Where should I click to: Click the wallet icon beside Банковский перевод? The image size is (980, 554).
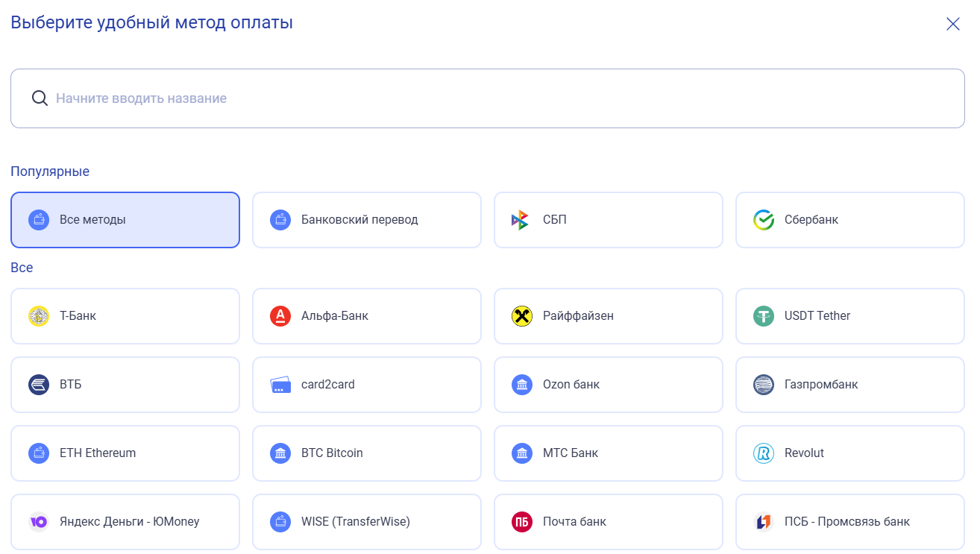(x=280, y=220)
